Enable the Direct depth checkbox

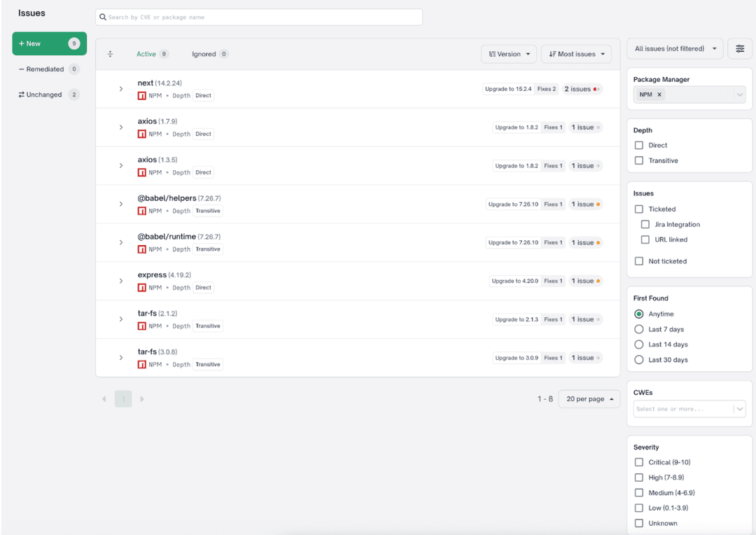click(x=638, y=145)
